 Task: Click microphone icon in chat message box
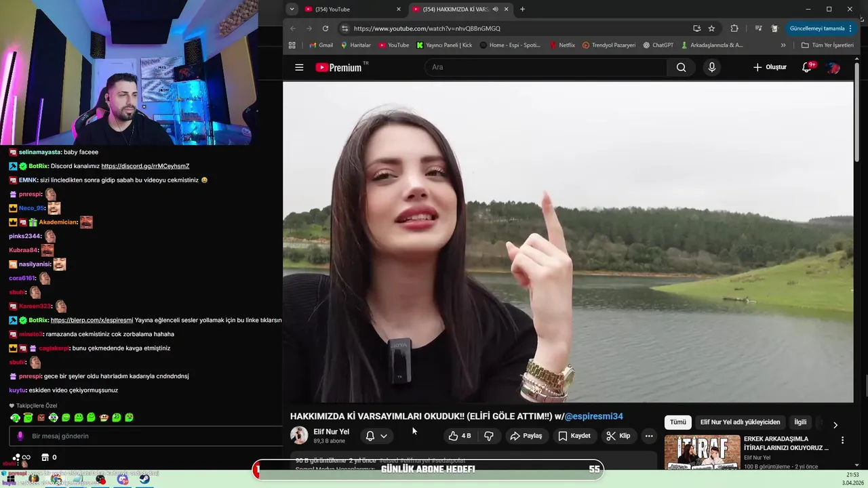[x=20, y=436]
